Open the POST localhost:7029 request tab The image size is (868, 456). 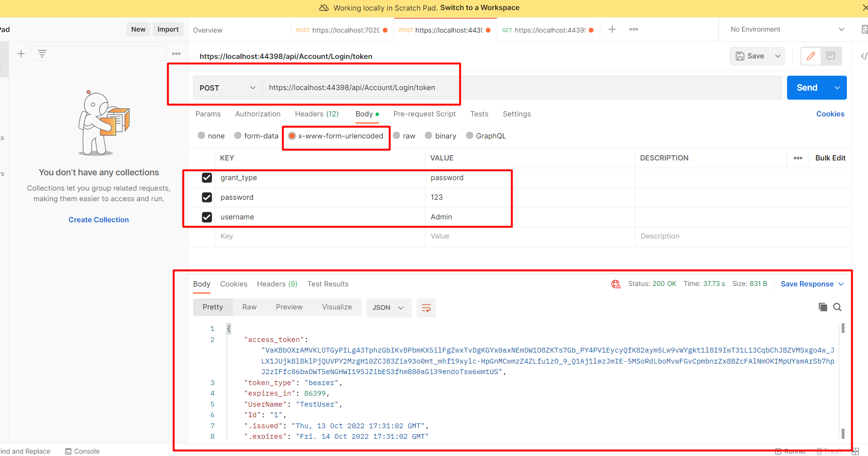click(342, 30)
